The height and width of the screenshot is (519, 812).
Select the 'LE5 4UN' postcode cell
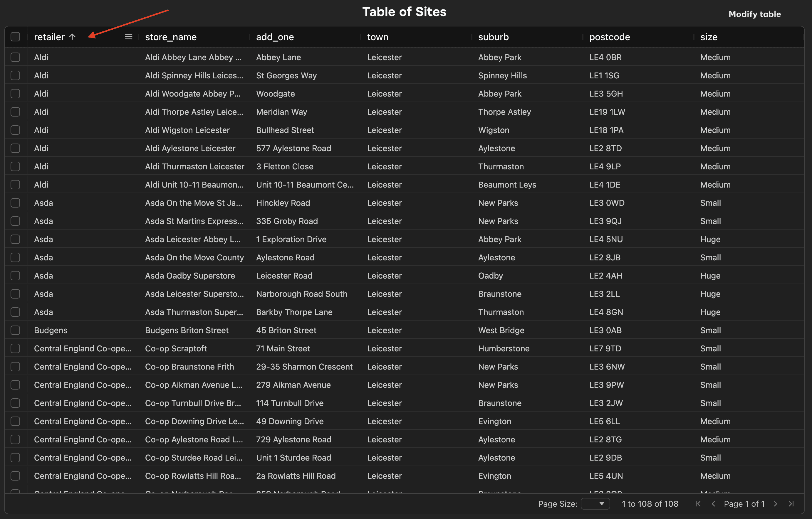606,476
